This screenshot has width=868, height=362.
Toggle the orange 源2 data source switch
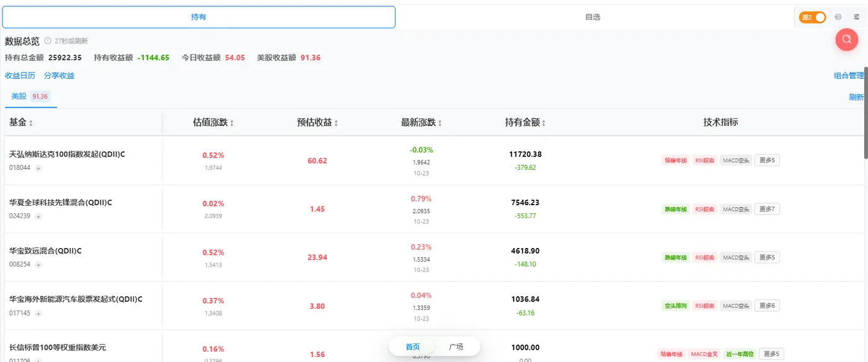[812, 17]
